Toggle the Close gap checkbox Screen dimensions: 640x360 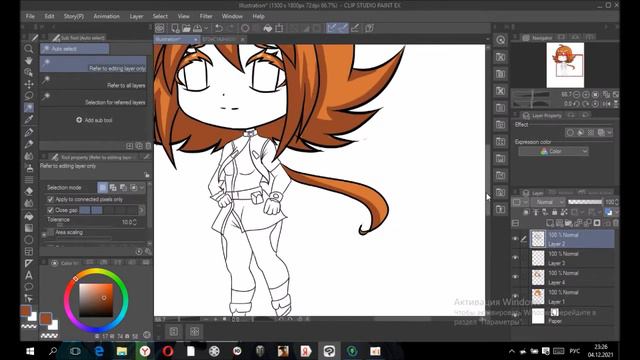pyautogui.click(x=51, y=210)
